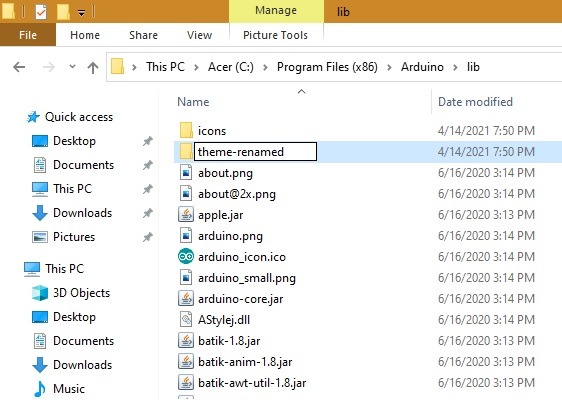Click the quick access toolbar properties icon
Image resolution: width=562 pixels, height=405 pixels.
41,12
